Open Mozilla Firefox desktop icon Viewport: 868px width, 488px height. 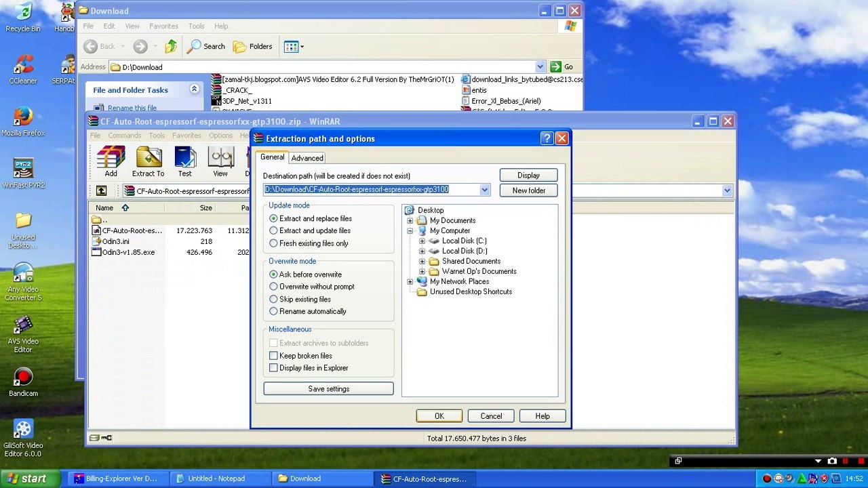point(23,121)
